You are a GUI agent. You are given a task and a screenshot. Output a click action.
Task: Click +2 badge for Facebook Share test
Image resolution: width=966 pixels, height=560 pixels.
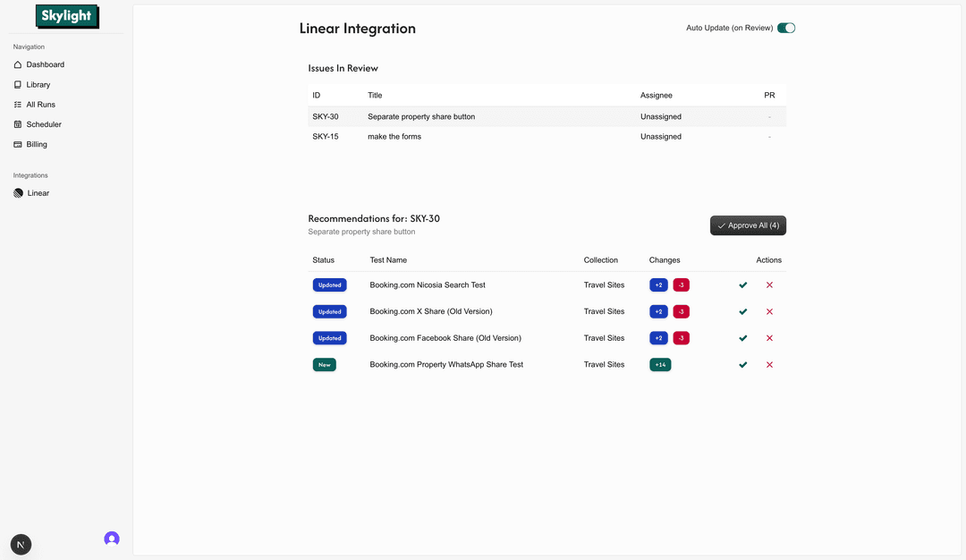click(658, 338)
